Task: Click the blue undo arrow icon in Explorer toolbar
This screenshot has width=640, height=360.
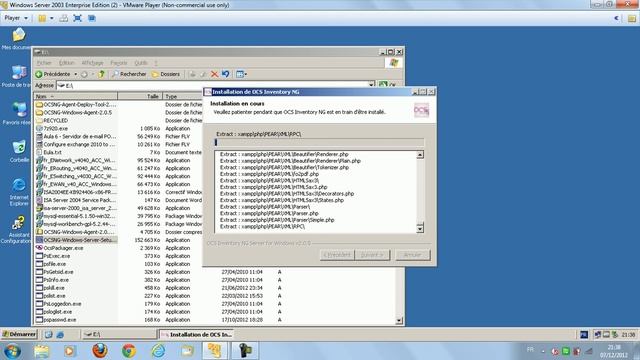Action: (x=225, y=74)
